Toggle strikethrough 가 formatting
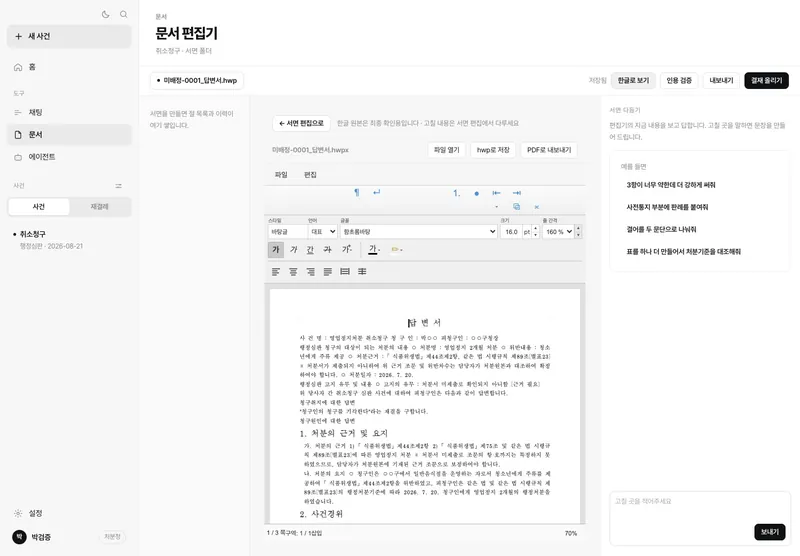This screenshot has width=800, height=556. point(328,249)
